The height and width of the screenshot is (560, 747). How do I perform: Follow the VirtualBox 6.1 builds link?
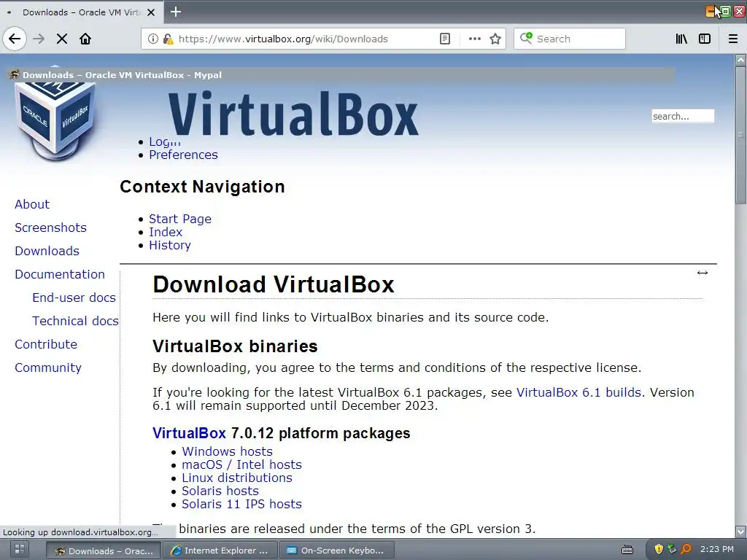click(578, 392)
